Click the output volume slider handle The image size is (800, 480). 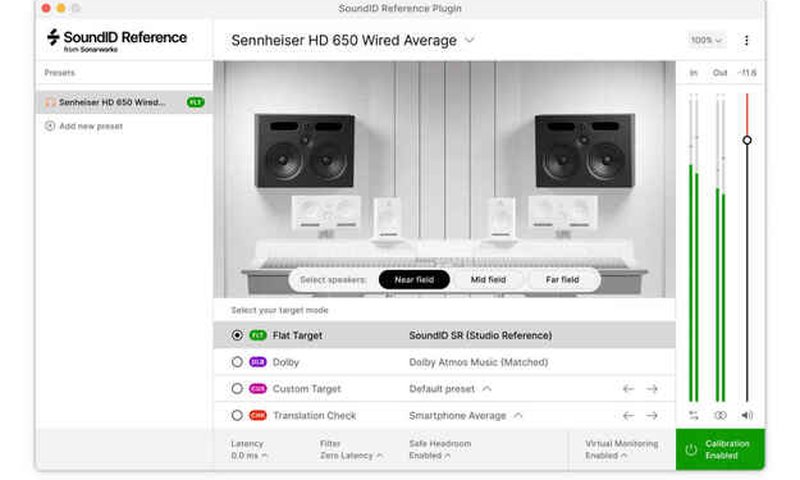746,140
